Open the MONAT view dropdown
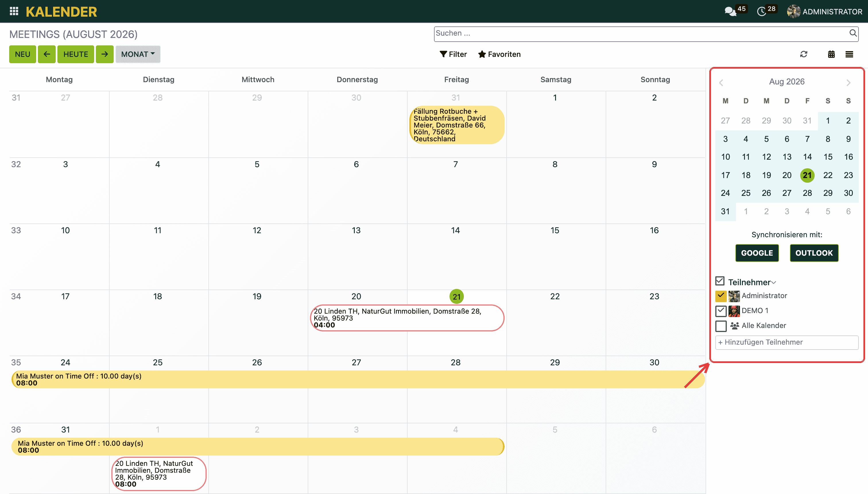 click(138, 54)
